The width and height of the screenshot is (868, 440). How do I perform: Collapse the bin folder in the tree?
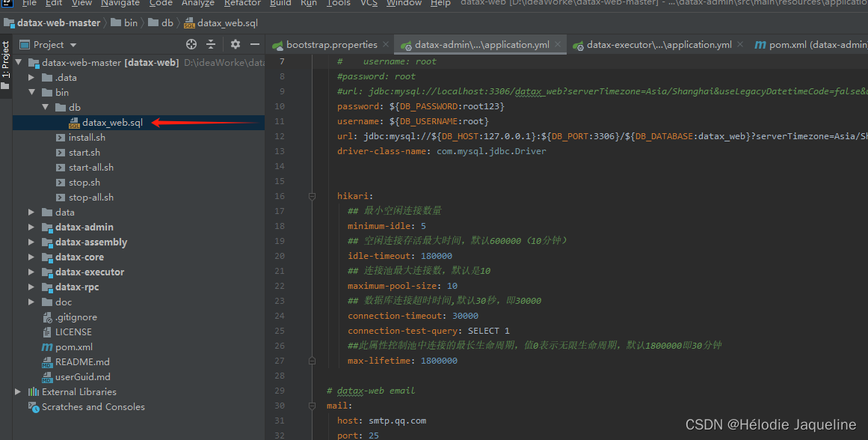tap(31, 93)
